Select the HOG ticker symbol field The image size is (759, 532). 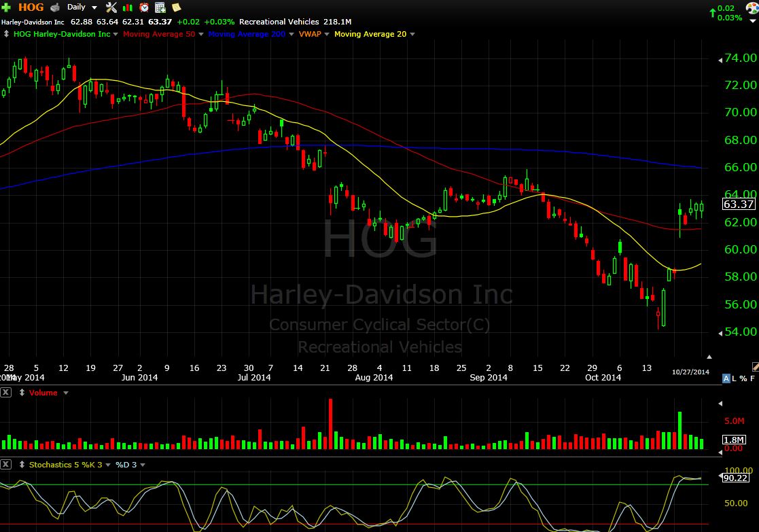pos(31,7)
